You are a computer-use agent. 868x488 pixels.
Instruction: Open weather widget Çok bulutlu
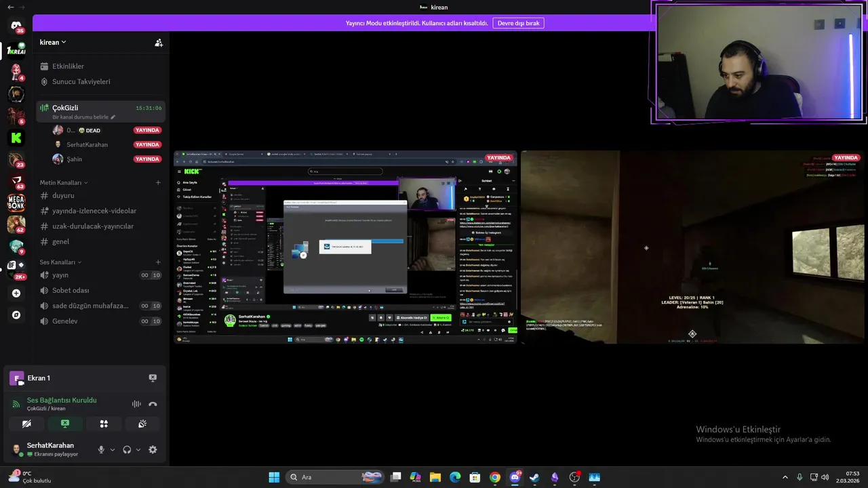(x=30, y=477)
